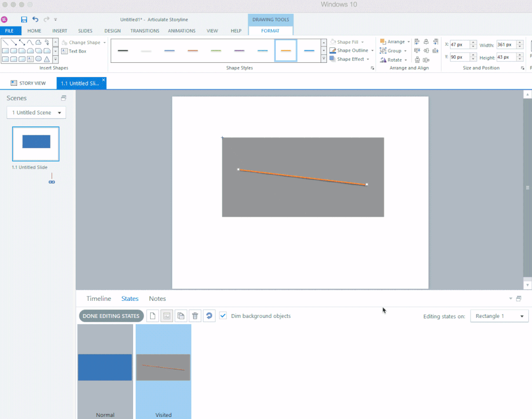This screenshot has height=419, width=532.
Task: Switch to Story View
Action: 29,83
